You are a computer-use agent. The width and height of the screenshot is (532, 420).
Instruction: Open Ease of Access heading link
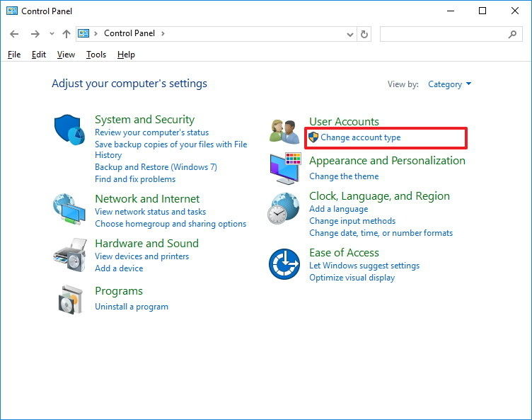point(344,253)
